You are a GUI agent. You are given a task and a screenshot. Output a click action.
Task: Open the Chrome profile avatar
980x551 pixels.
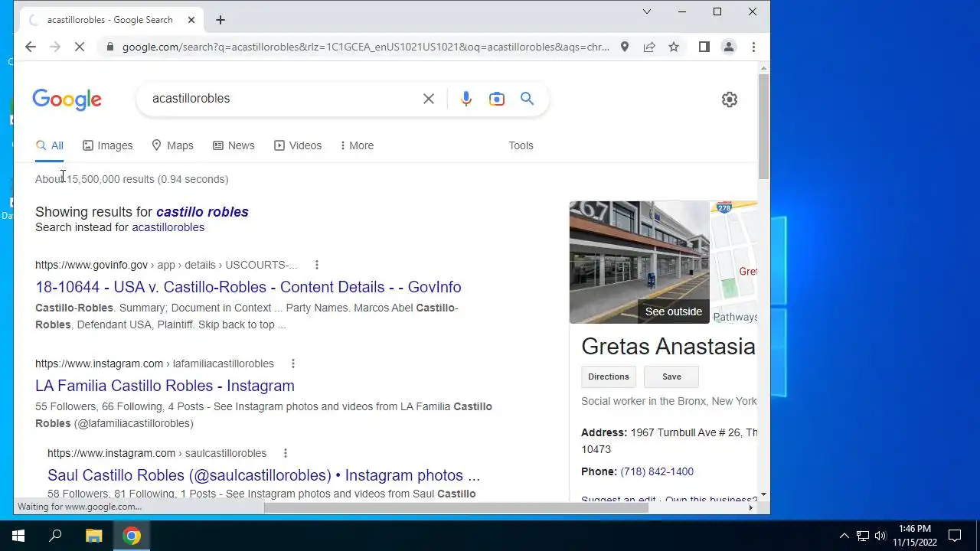[x=729, y=47]
